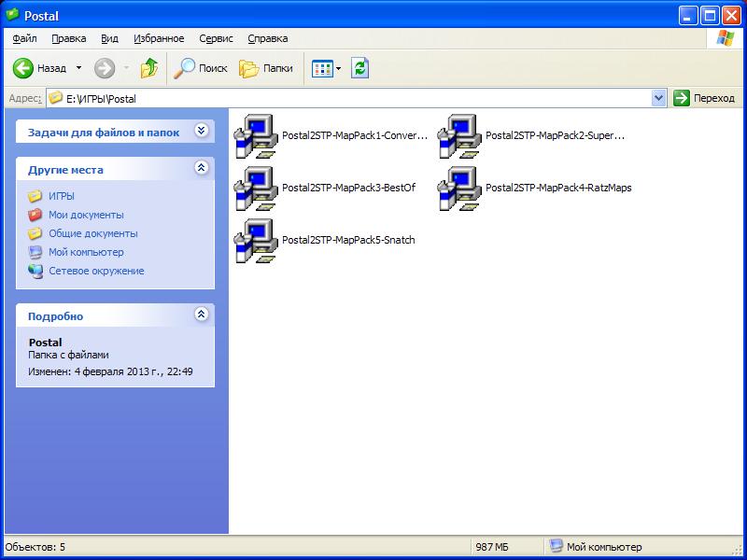747x560 pixels.
Task: Click the Сетевое окружение network icon
Action: click(35, 271)
